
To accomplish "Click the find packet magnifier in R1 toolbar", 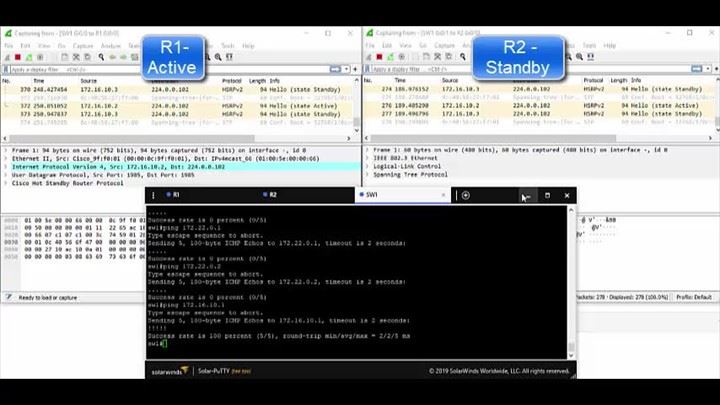I will (x=99, y=57).
